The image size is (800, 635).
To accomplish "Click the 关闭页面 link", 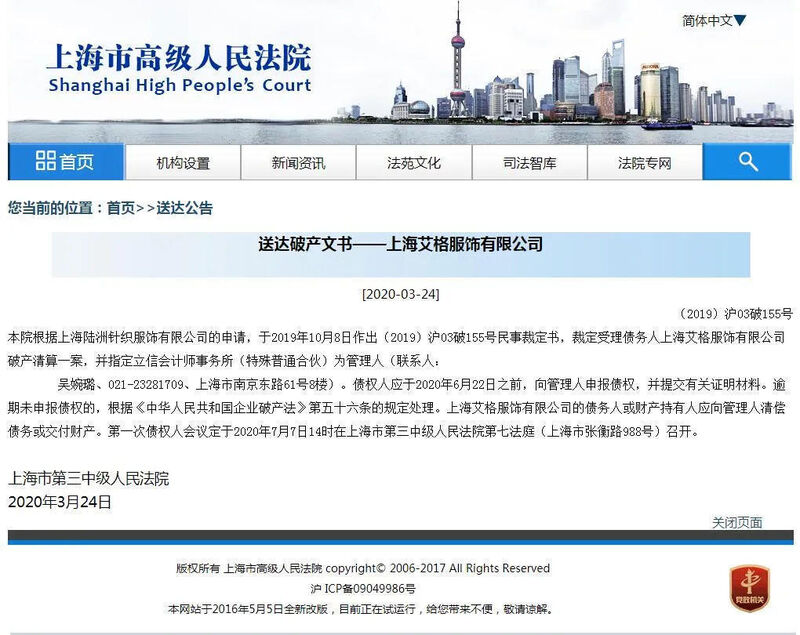I will pos(737,522).
